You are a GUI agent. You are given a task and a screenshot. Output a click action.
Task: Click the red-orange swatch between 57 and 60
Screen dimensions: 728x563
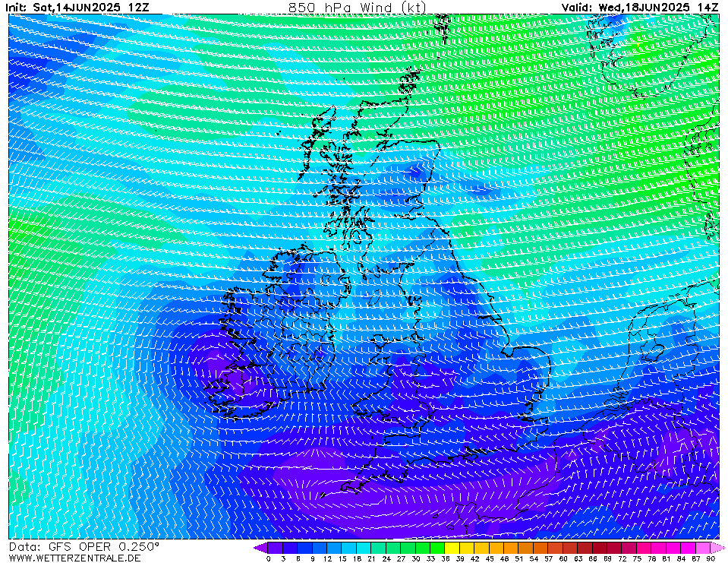click(556, 548)
